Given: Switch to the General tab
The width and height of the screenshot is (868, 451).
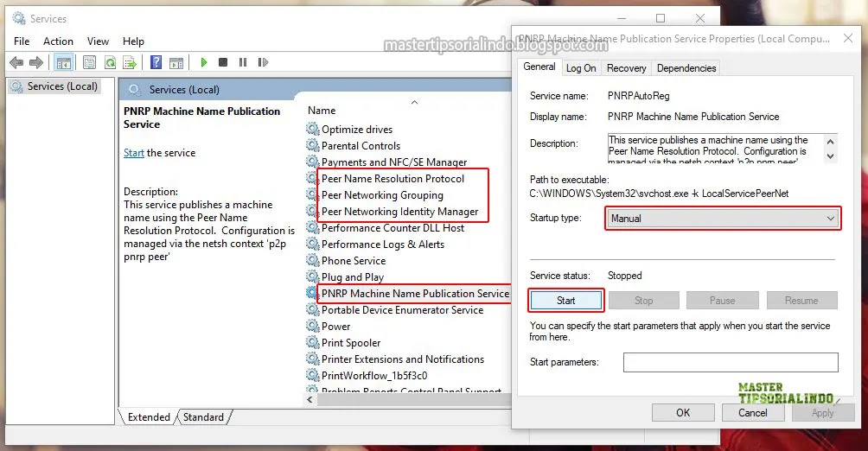Looking at the screenshot, I should pos(539,67).
